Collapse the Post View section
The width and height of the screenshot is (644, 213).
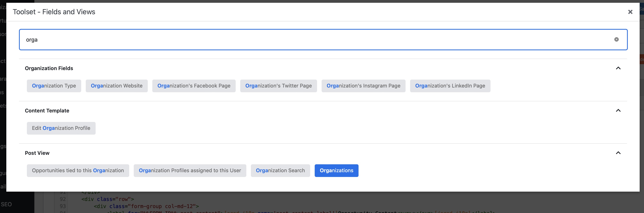coord(618,153)
